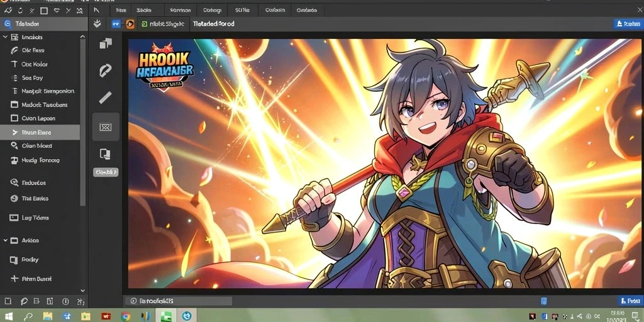Open the Windows Start menu
This screenshot has height=322, width=644.
click(x=8, y=316)
